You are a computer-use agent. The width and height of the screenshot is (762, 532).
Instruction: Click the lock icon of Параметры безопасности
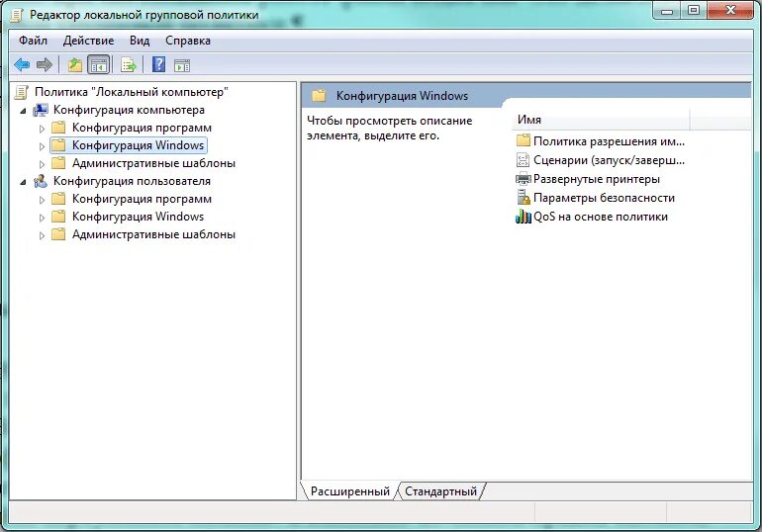tap(523, 197)
